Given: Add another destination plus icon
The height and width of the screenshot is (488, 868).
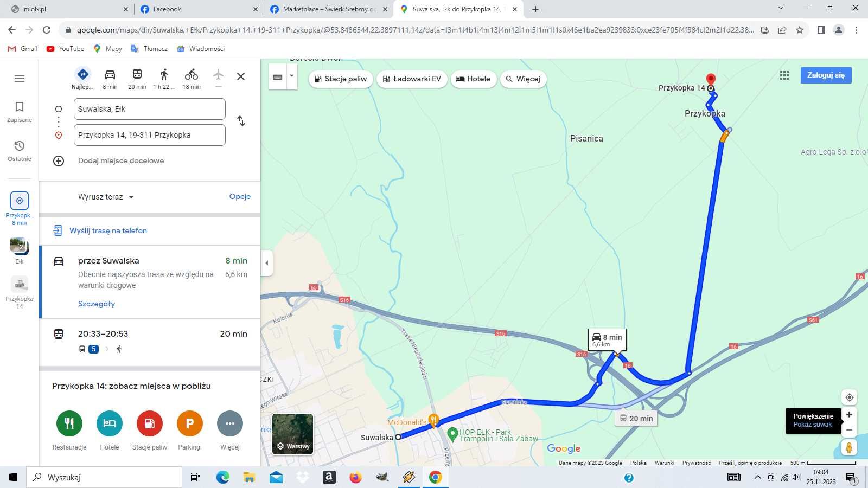Looking at the screenshot, I should coord(59,161).
